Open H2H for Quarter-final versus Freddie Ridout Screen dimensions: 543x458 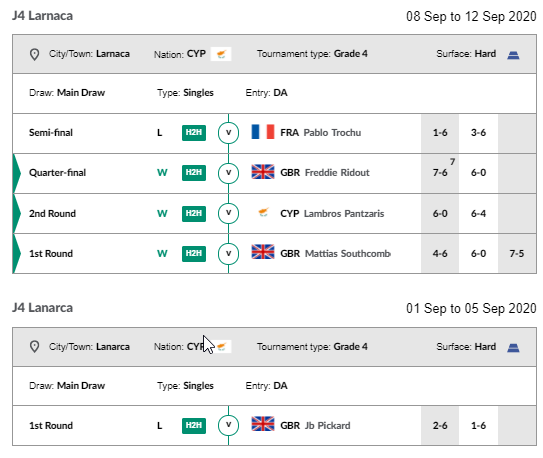[x=194, y=173]
